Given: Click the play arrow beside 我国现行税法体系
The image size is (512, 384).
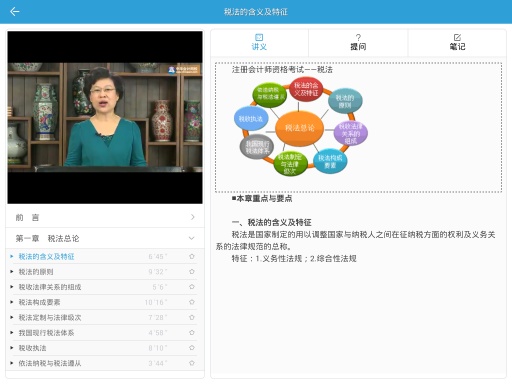Looking at the screenshot, I should (x=12, y=333).
